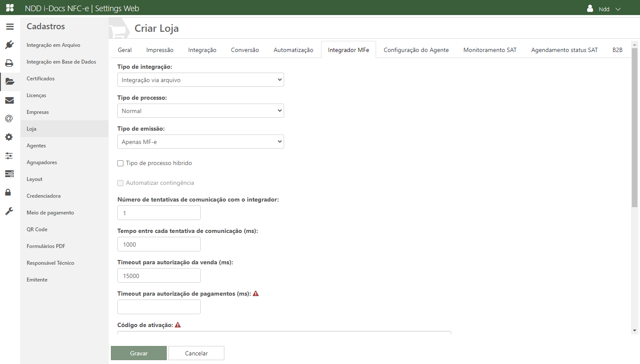Click the vertical scrollbar down arrow
The image size is (640, 364).
(634, 330)
